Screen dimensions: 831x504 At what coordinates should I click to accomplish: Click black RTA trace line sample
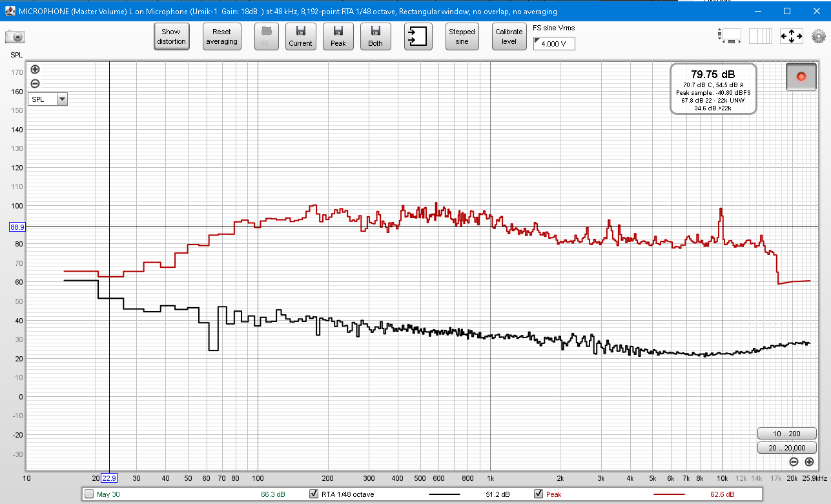pyautogui.click(x=444, y=495)
